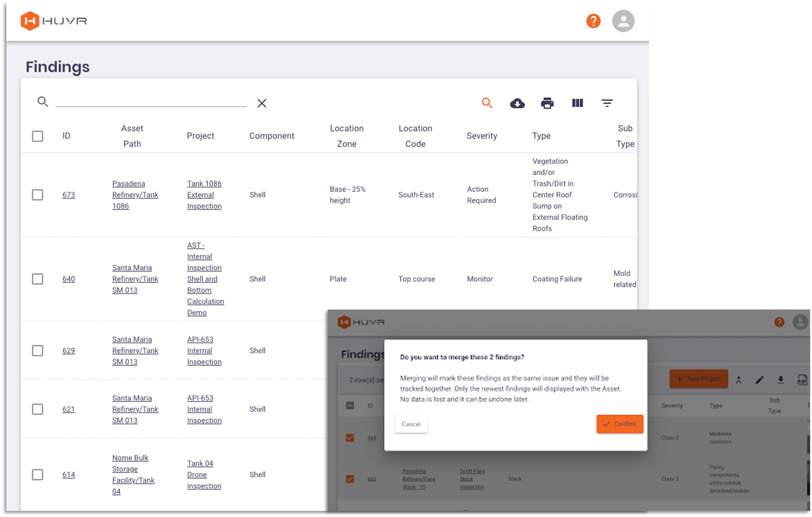Click the South-East location code cell
Viewport: 812px width, 517px height.
tap(416, 195)
